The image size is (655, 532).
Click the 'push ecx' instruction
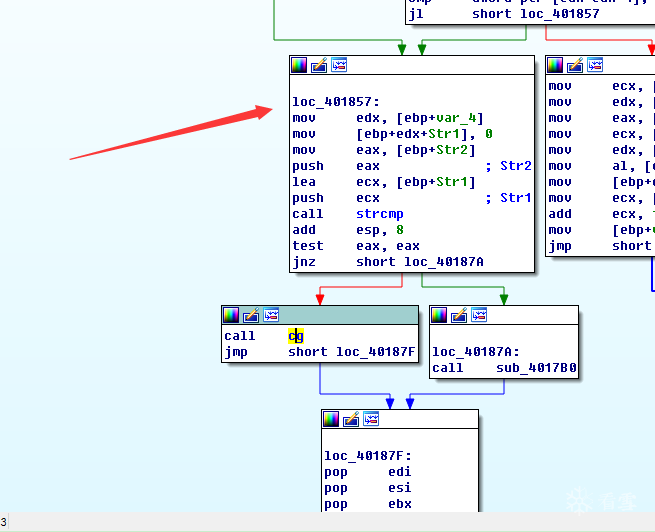tap(336, 198)
